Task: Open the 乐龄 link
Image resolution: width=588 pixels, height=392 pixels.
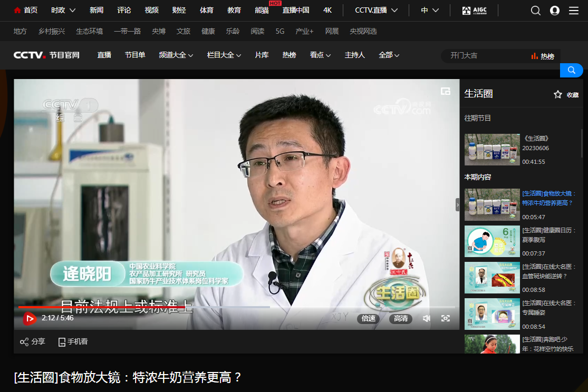Action: pos(233,31)
